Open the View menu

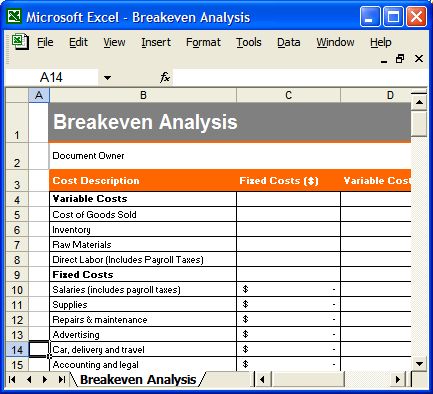click(114, 42)
